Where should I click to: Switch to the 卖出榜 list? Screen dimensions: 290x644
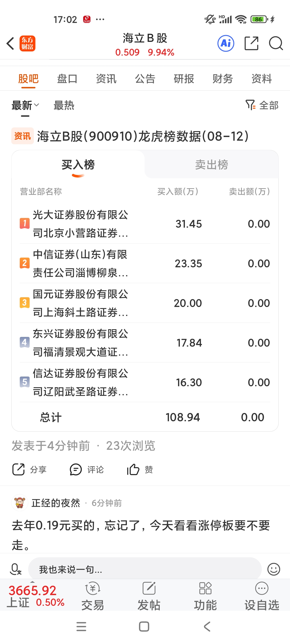[x=211, y=165]
